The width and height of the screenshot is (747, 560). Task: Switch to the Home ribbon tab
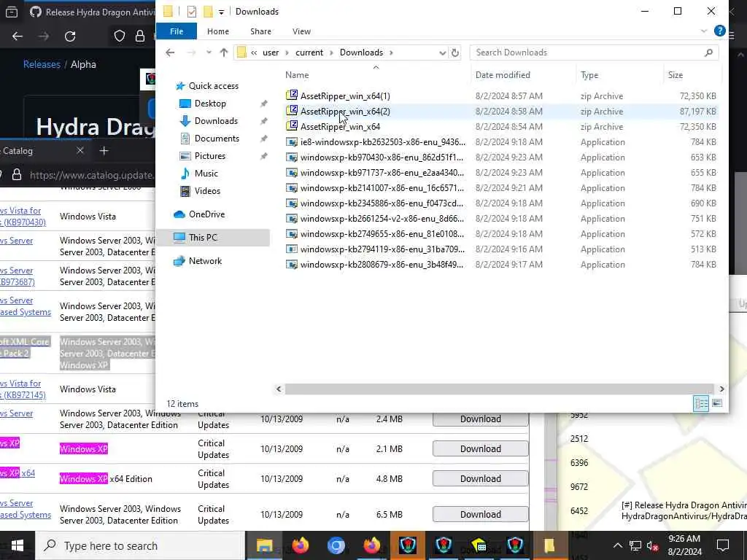click(x=218, y=31)
